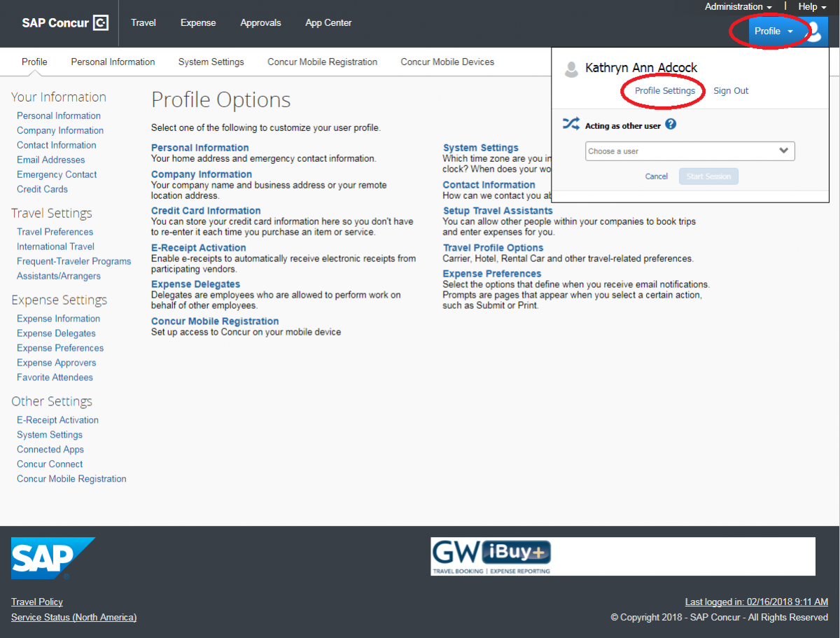Click the help question mark beside Acting as other user

671,123
